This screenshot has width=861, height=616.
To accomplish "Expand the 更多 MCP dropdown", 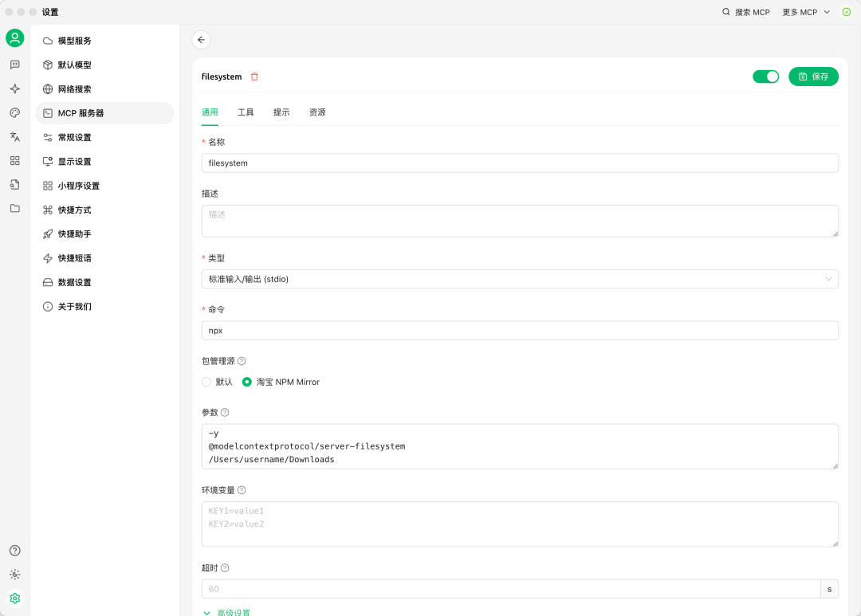I will pos(805,12).
